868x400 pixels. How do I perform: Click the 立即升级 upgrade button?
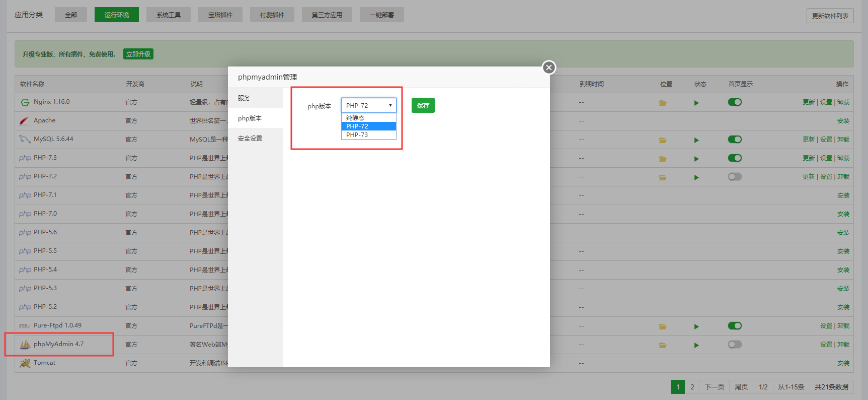(x=138, y=54)
